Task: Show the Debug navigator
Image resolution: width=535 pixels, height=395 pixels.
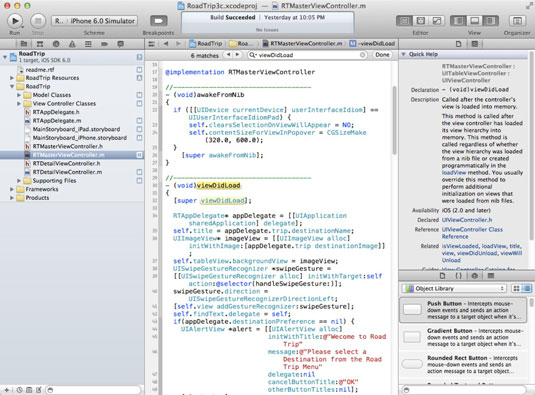Action: point(88,44)
